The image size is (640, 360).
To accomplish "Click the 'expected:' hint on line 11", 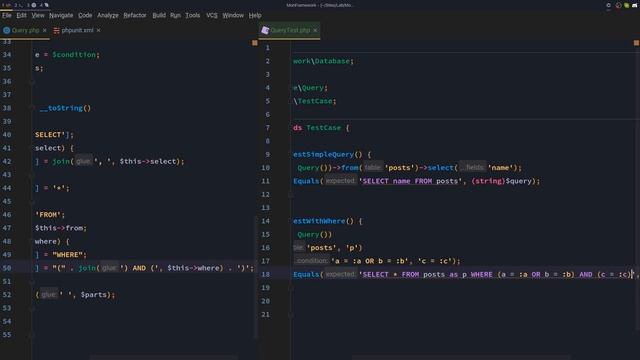I will pos(340,181).
